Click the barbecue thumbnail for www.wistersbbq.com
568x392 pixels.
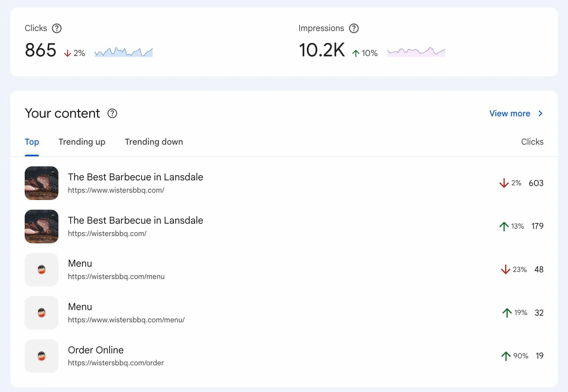coord(41,183)
